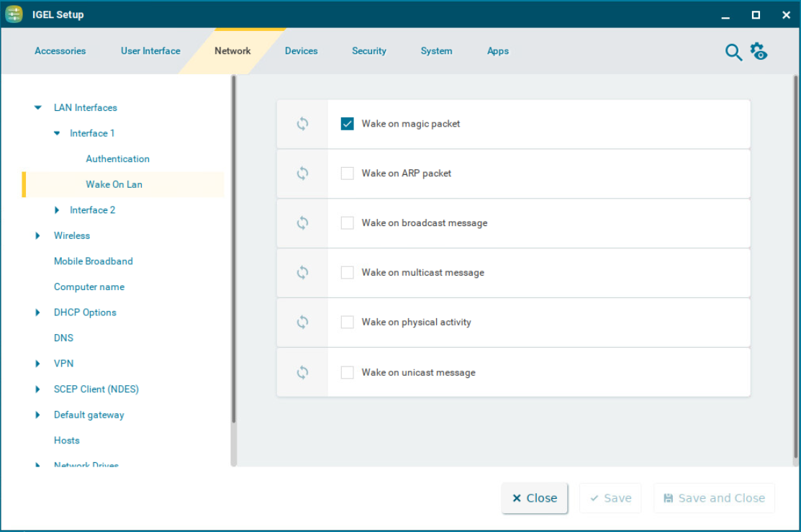801x532 pixels.
Task: Enable Wake on ARP packet
Action: 348,173
